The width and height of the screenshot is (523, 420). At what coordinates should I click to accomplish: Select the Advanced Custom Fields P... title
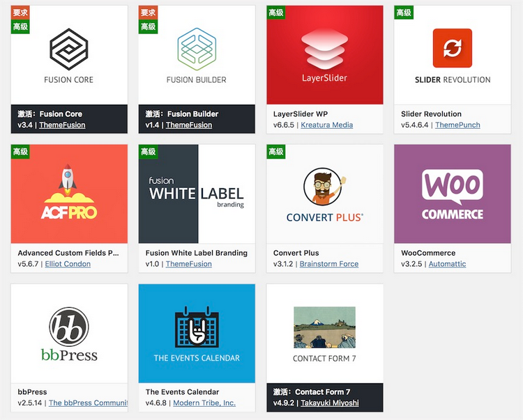68,253
